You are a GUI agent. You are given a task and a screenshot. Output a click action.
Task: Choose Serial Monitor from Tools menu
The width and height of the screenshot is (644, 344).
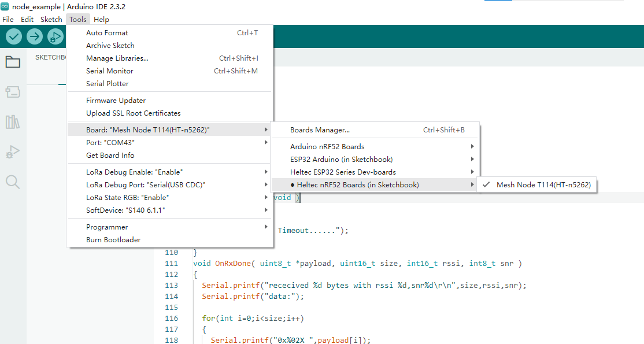pos(109,71)
